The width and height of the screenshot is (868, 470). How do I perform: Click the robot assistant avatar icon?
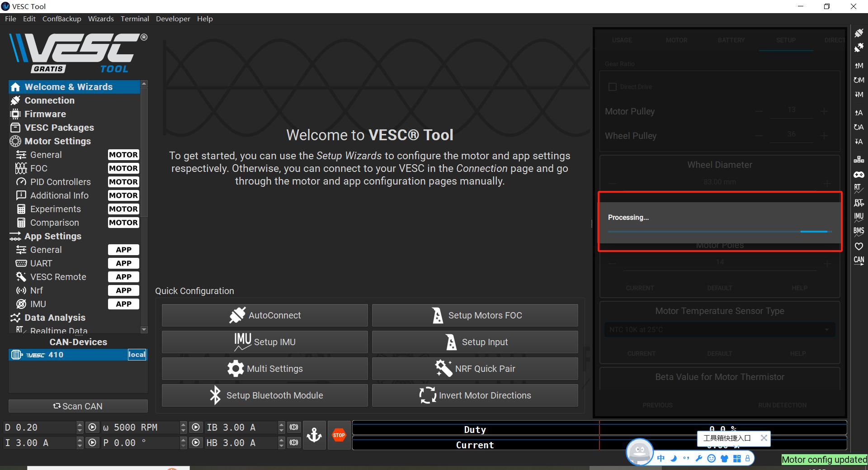(x=639, y=451)
